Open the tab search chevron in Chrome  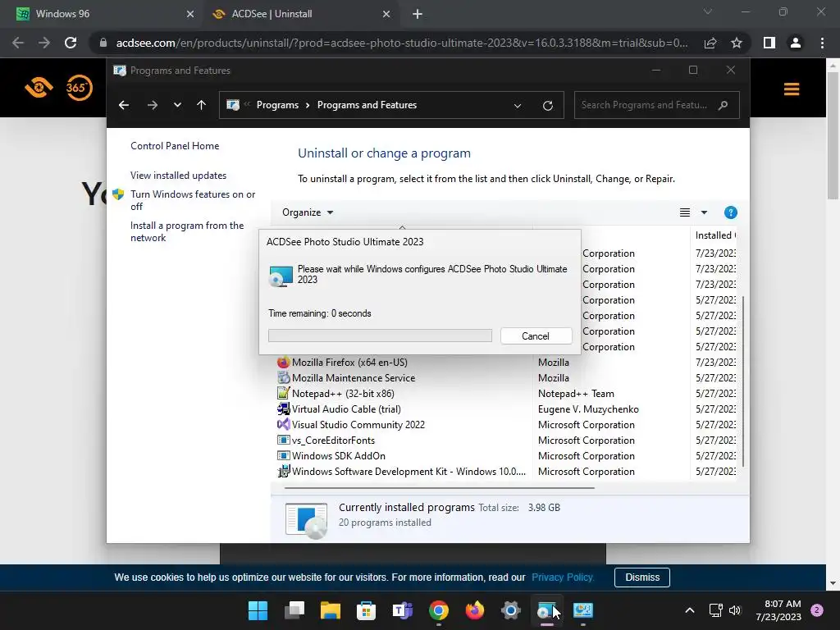pos(708,11)
